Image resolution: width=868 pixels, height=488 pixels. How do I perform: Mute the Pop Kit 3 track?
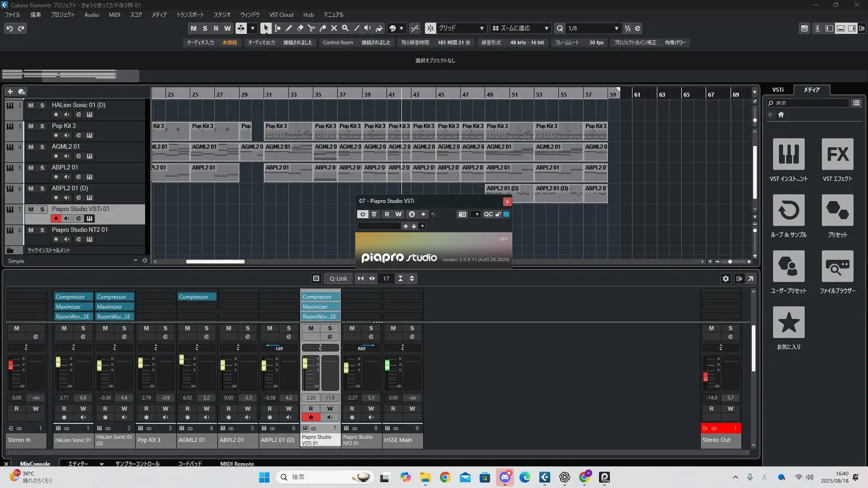point(31,126)
